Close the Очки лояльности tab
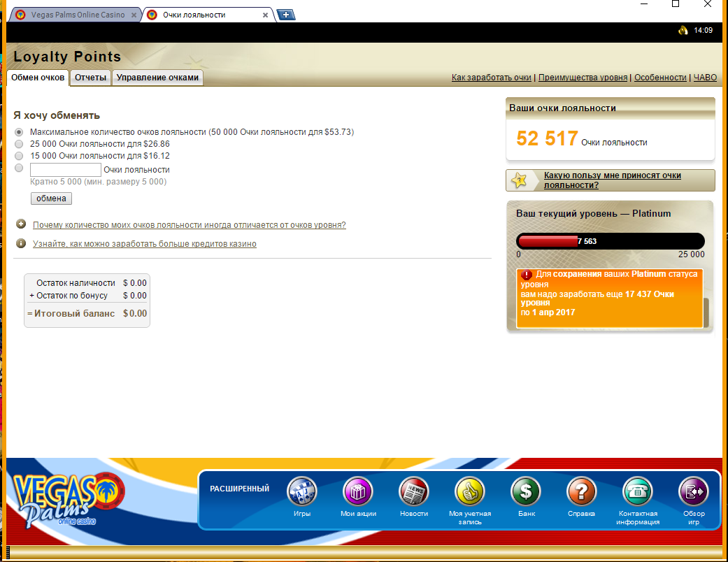The width and height of the screenshot is (728, 562). coord(265,15)
